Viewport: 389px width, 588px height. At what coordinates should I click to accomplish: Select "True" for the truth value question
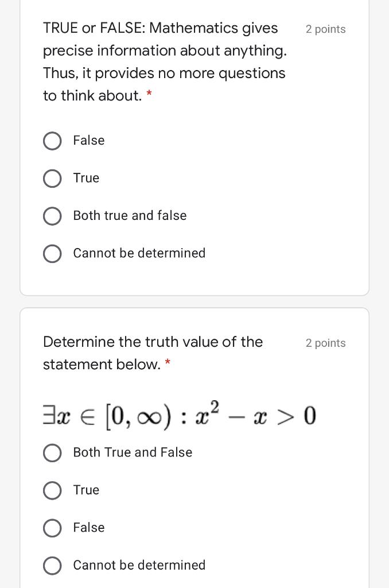pos(52,490)
